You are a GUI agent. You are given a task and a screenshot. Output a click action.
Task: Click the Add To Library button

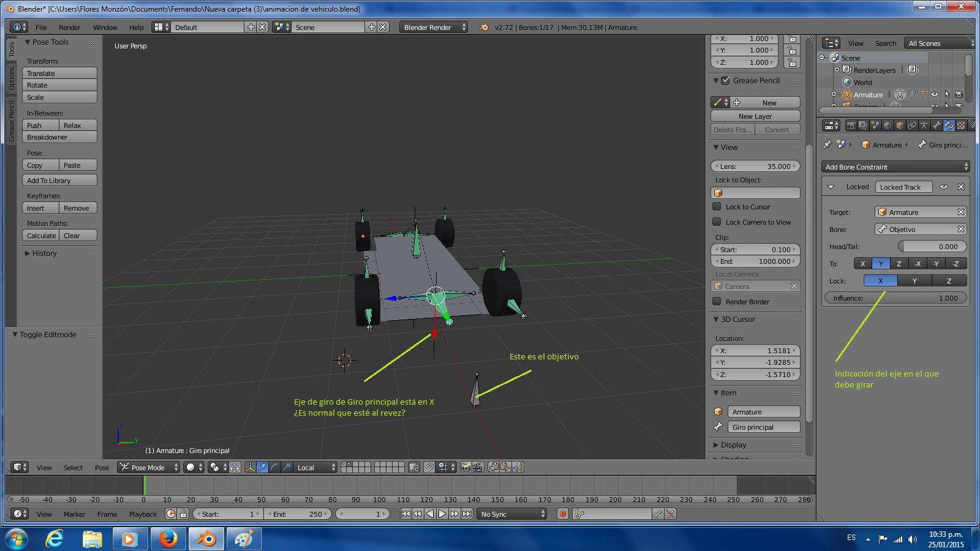click(x=59, y=181)
